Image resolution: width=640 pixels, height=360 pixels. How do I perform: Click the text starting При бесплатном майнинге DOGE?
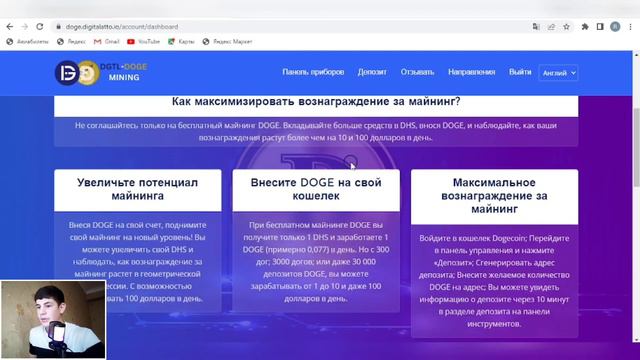pos(316,262)
